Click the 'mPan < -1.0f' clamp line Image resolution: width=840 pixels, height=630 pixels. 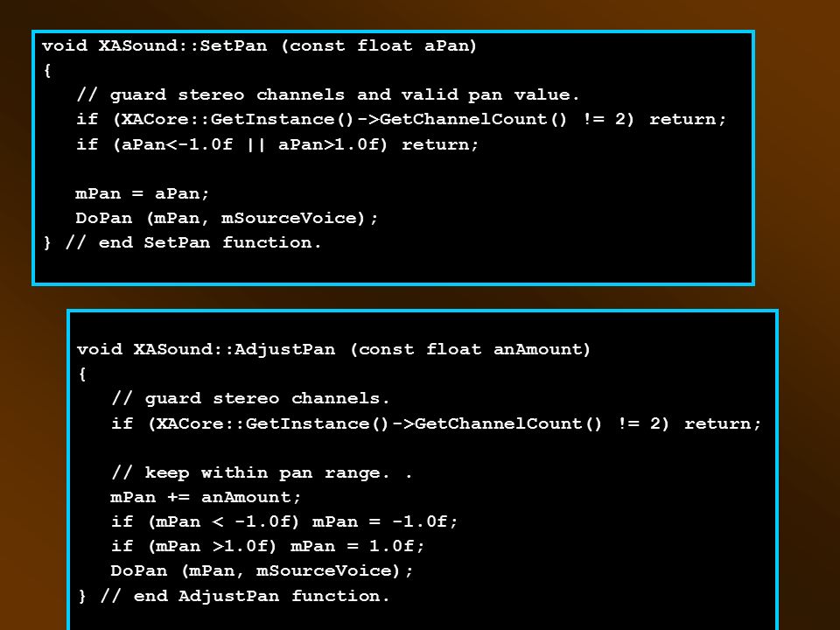[283, 521]
